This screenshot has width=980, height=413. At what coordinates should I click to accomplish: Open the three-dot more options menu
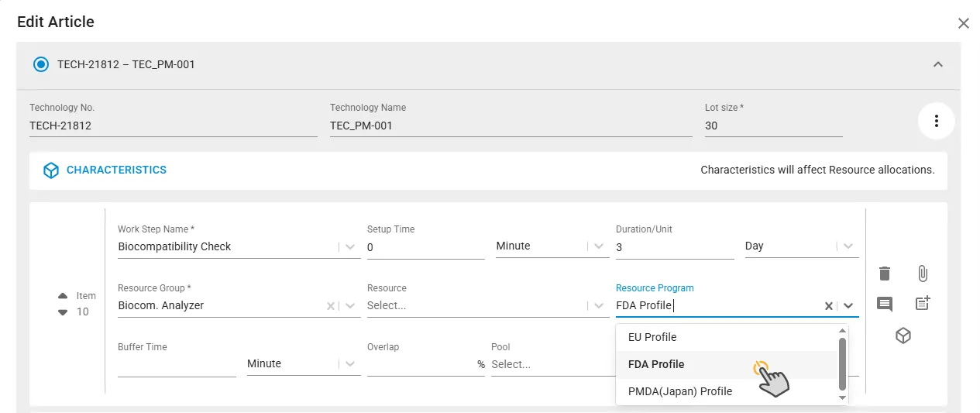[937, 121]
